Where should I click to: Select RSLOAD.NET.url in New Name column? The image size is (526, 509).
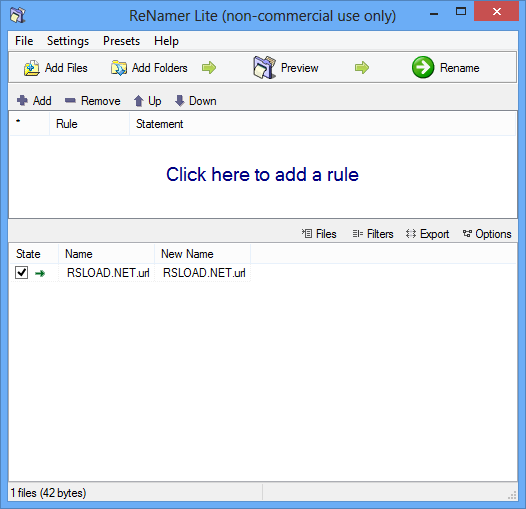click(204, 273)
